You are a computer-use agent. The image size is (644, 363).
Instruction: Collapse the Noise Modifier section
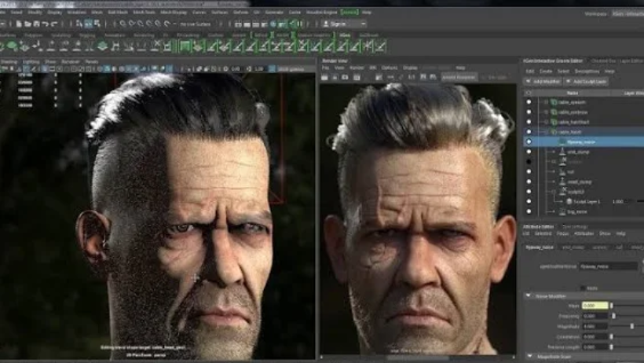tap(529, 295)
